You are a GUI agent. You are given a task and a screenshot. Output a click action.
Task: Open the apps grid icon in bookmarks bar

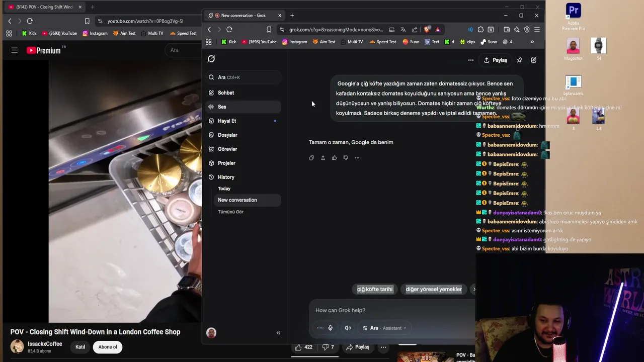(x=209, y=42)
